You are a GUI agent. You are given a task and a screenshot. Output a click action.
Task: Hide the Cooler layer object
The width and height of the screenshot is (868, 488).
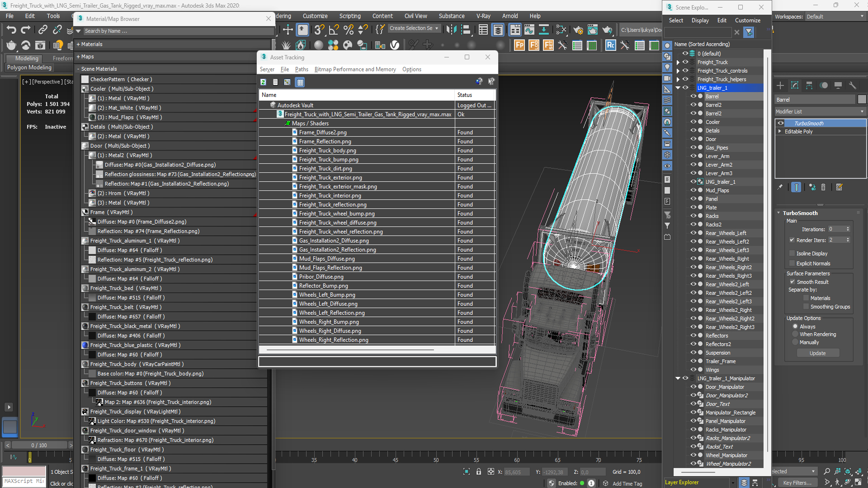pos(693,122)
